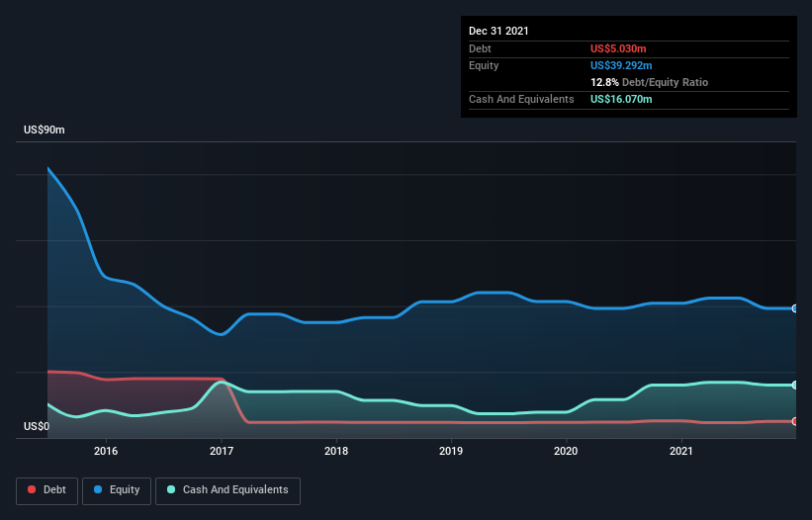Viewport: 812px width, 520px height.
Task: Click the 2020 x-axis label
Action: point(566,451)
